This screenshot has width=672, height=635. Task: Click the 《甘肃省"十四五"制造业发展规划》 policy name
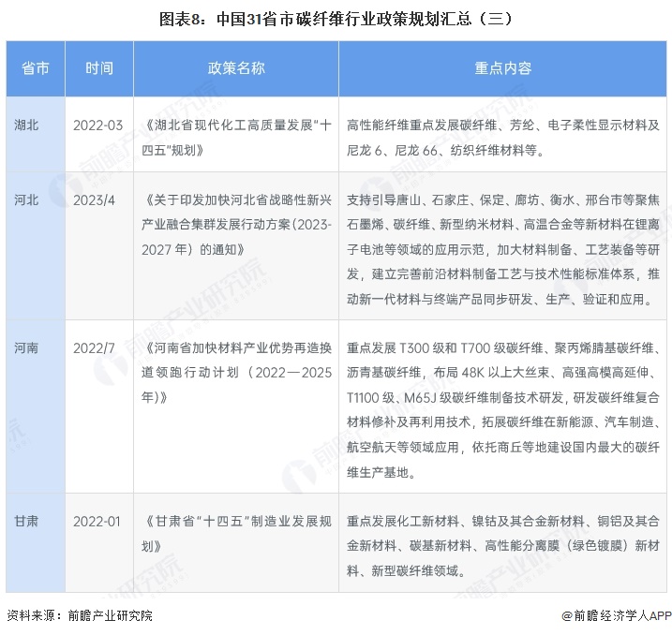click(236, 534)
